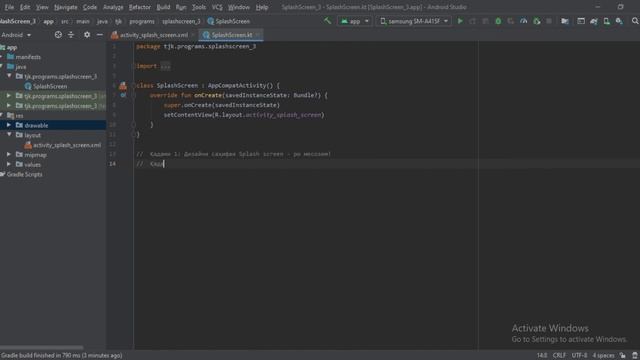The width and height of the screenshot is (640, 360).
Task: Collapse the first tjk.programs.splashscreen_3 package
Action: (9, 76)
